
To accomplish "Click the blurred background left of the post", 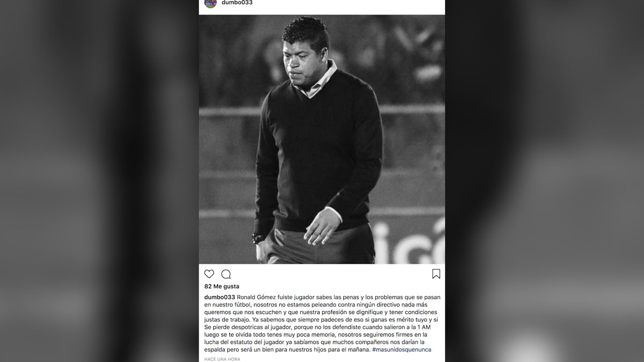I will (x=99, y=181).
